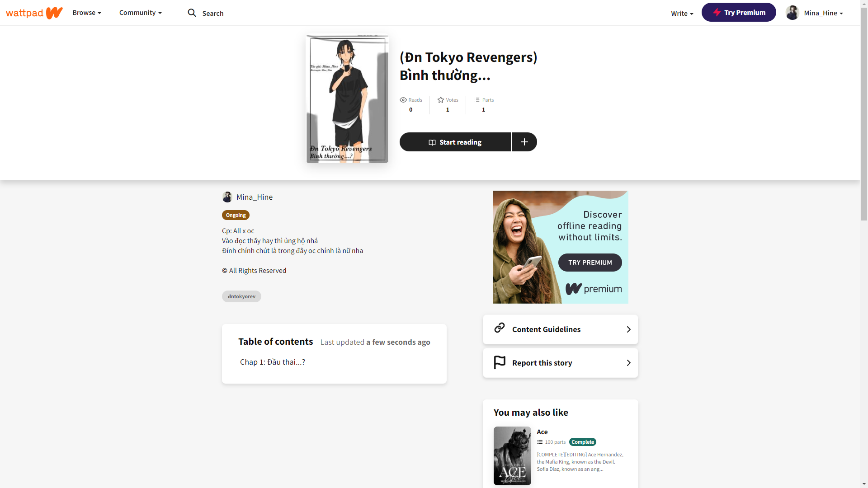Click the Reads eye icon
Image resolution: width=868 pixels, height=488 pixels.
tap(403, 100)
